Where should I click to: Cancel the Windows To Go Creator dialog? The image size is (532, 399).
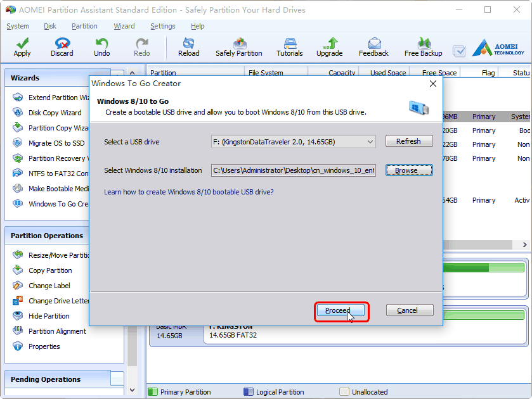(410, 310)
